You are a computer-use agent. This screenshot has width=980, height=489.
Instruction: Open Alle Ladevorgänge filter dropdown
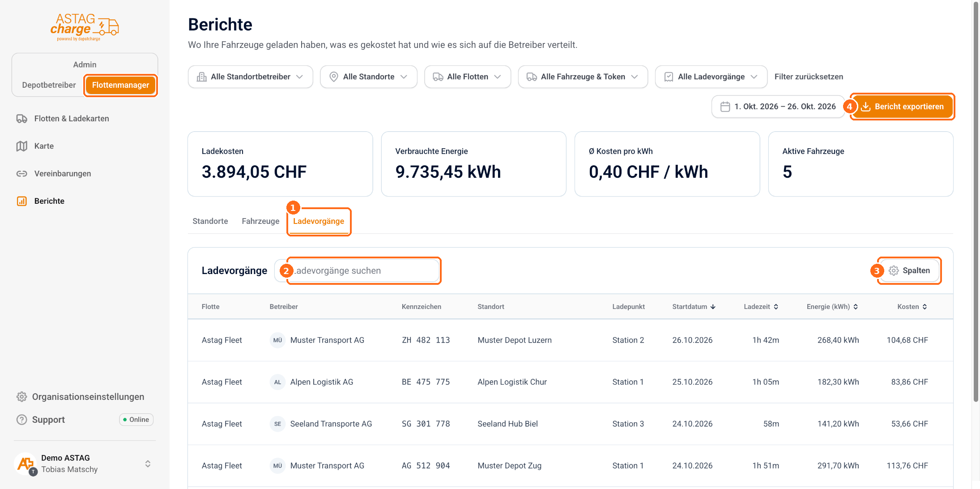(x=711, y=77)
